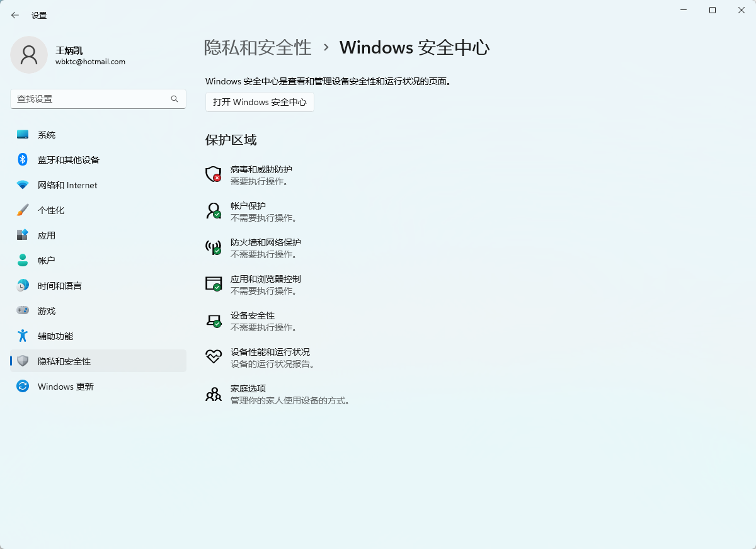Click the heart monitor icon for 设备性能

[x=214, y=357]
